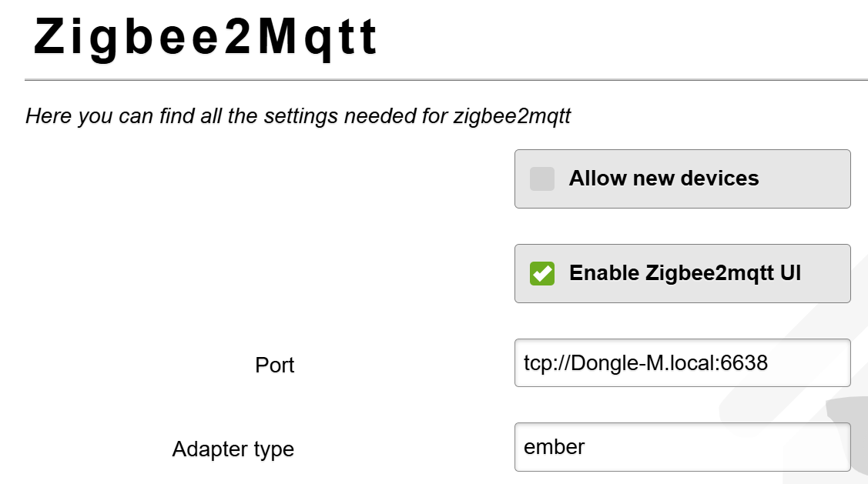Click the '6638' port number in Port field

[743, 363]
